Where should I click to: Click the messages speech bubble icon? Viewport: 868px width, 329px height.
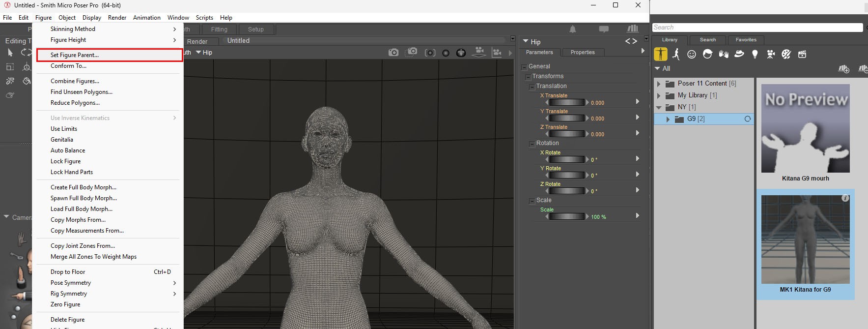[x=604, y=29]
